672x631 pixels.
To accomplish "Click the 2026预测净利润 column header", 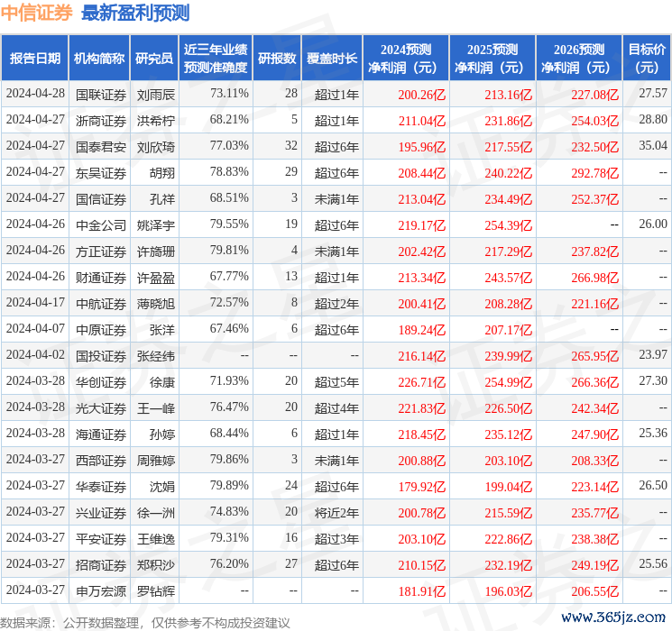I will (579, 59).
